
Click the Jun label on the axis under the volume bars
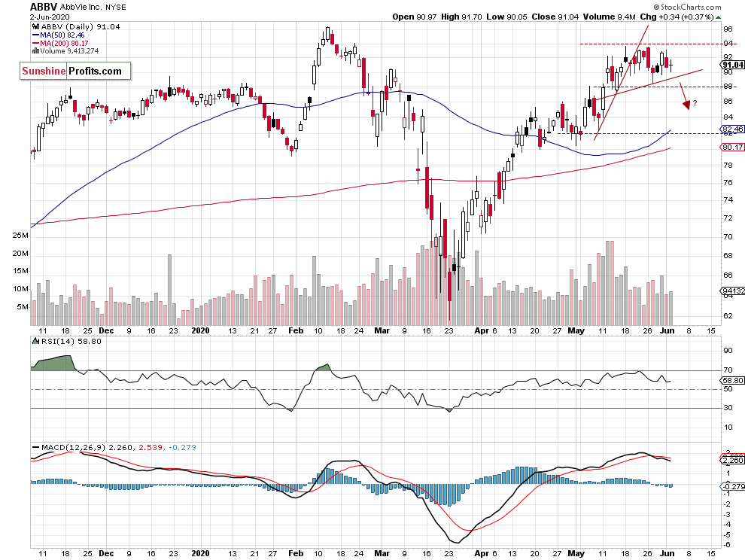tap(667, 330)
